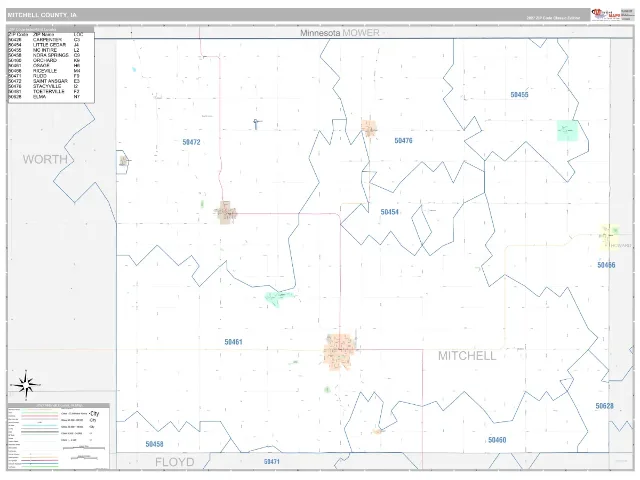Click the ZIP label 50454
The image size is (640, 480).
389,212
